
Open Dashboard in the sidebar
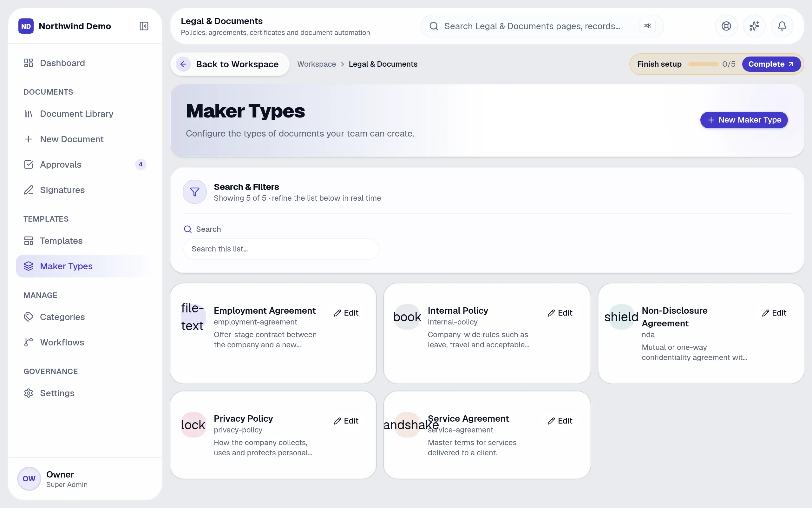[x=85, y=63]
